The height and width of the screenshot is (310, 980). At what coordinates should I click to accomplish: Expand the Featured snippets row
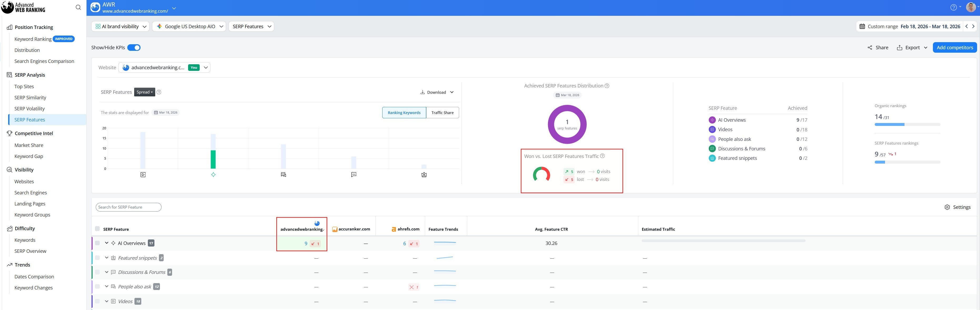(107, 258)
